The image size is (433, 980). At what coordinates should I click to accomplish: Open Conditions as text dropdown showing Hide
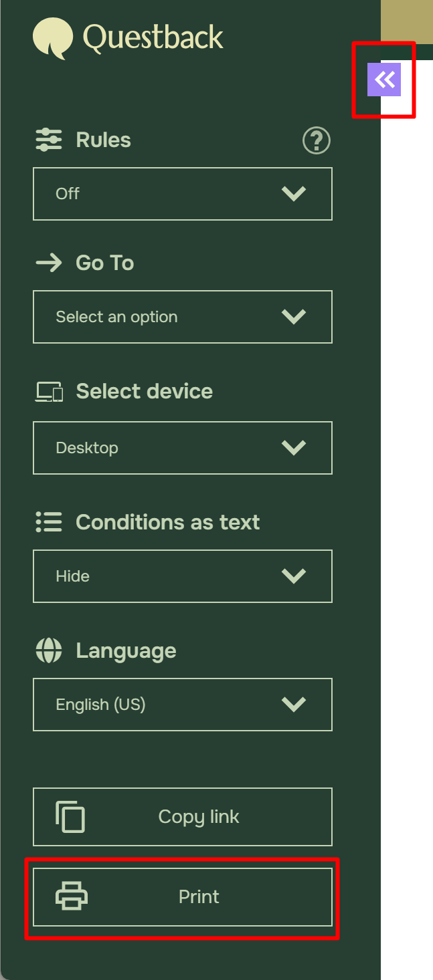click(182, 576)
